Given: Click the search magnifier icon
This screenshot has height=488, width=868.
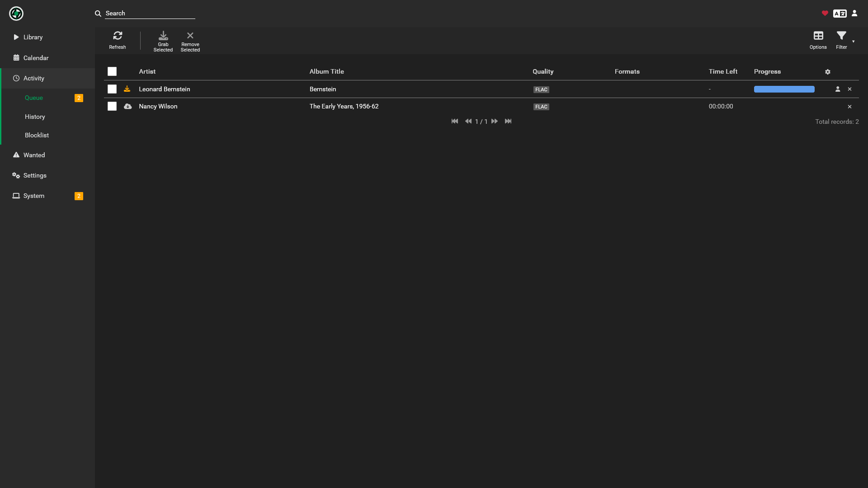Looking at the screenshot, I should [98, 14].
